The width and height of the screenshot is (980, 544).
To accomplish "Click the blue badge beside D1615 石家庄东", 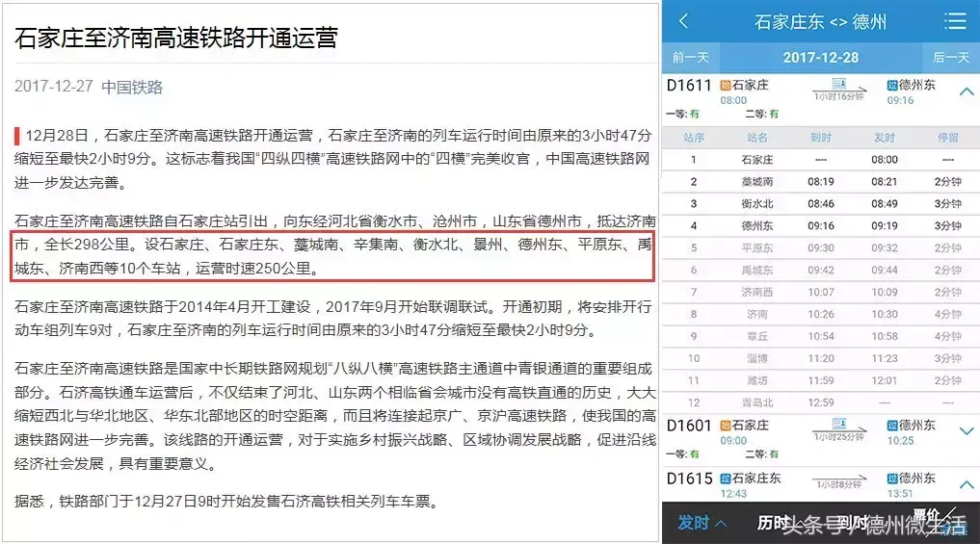I will (x=726, y=479).
